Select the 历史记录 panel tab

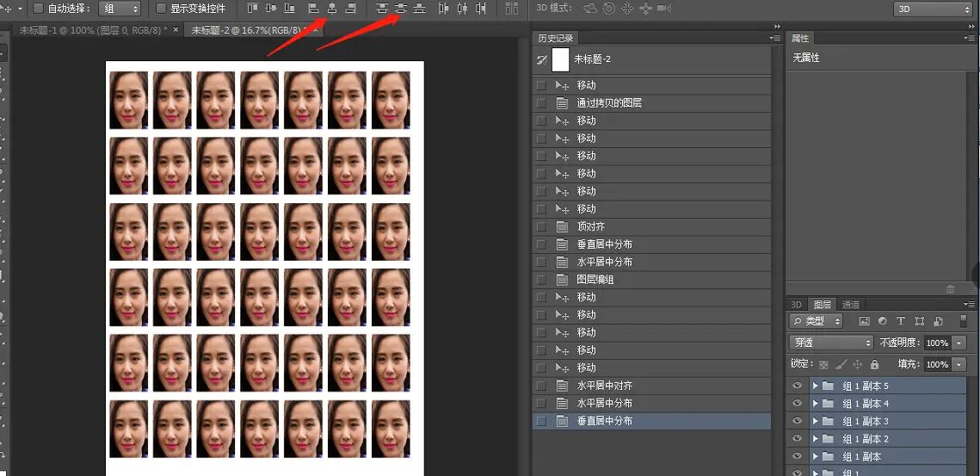[x=555, y=38]
